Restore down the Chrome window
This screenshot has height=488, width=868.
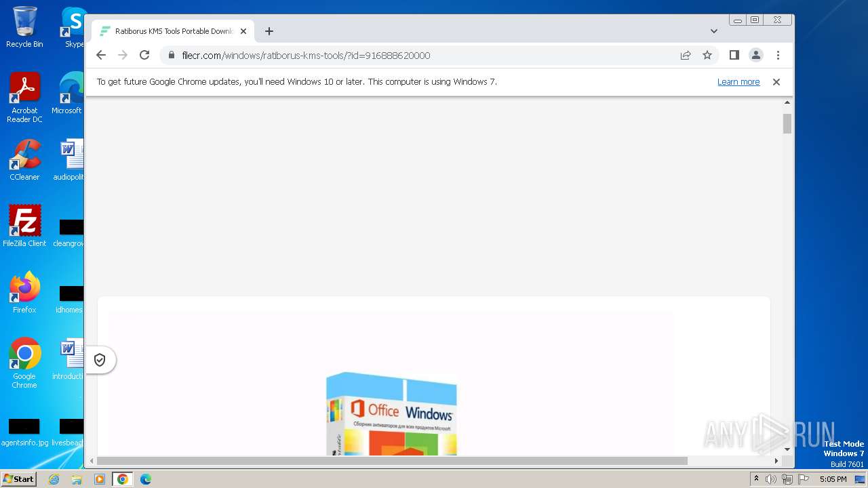pyautogui.click(x=754, y=20)
